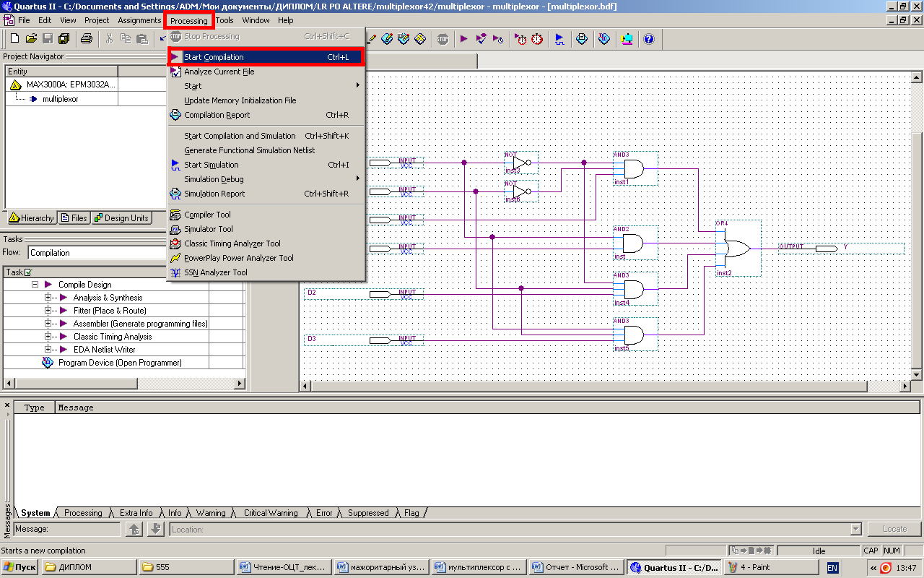Screen dimensions: 924x578
Task: Click the AND3 gate inst1 in schematic
Action: tap(635, 170)
